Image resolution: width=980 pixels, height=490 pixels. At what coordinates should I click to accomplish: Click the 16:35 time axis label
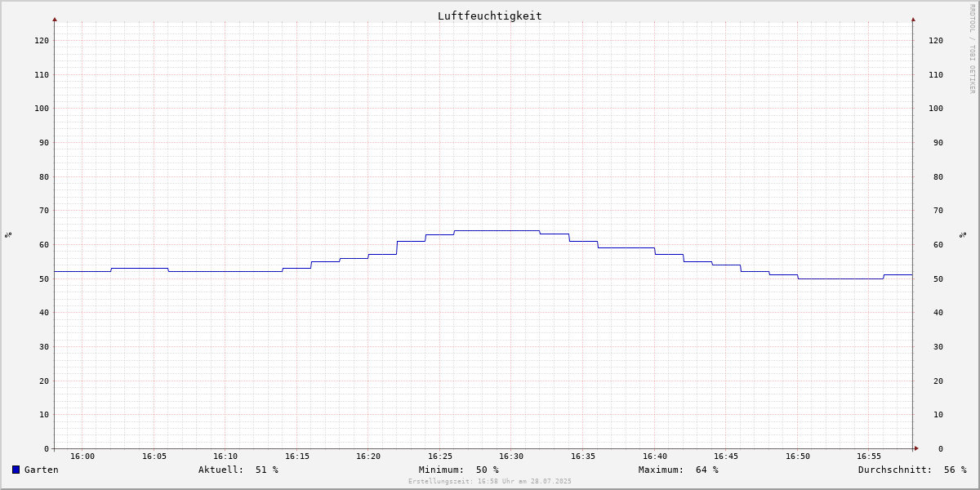click(x=583, y=456)
